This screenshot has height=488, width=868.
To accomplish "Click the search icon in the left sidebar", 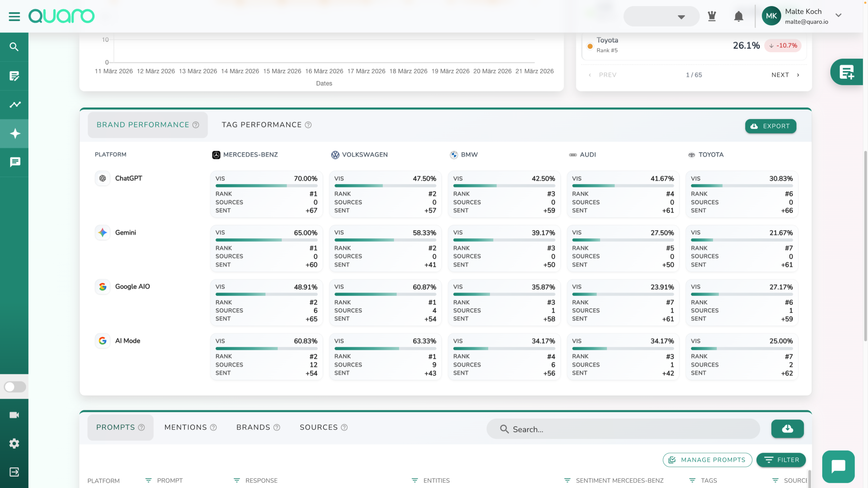I will (x=14, y=47).
